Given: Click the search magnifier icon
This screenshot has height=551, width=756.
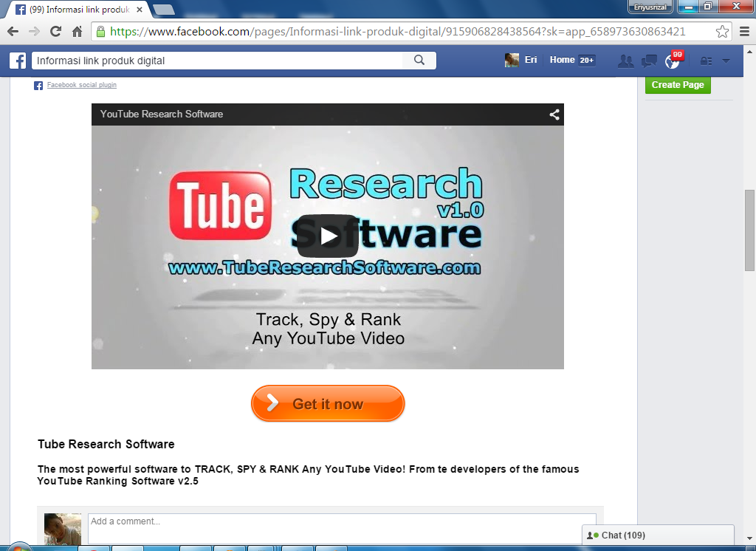Looking at the screenshot, I should coord(419,61).
